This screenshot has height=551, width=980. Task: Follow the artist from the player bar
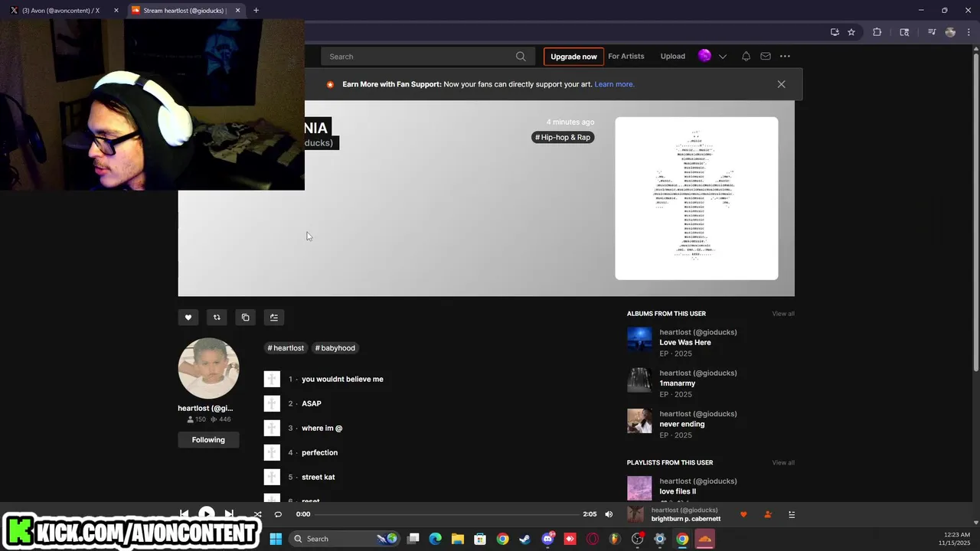coord(768,514)
